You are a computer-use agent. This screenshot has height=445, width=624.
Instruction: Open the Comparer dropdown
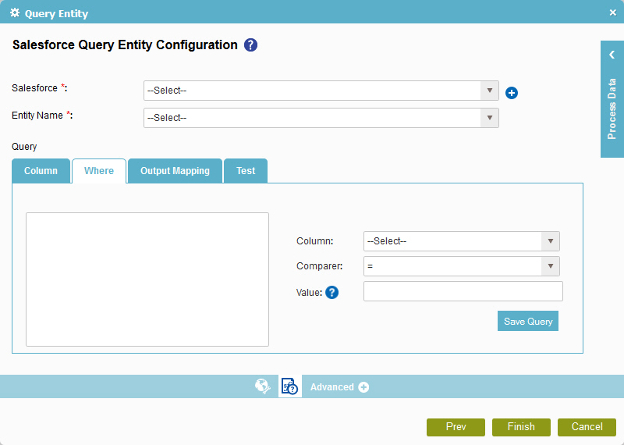coord(461,266)
